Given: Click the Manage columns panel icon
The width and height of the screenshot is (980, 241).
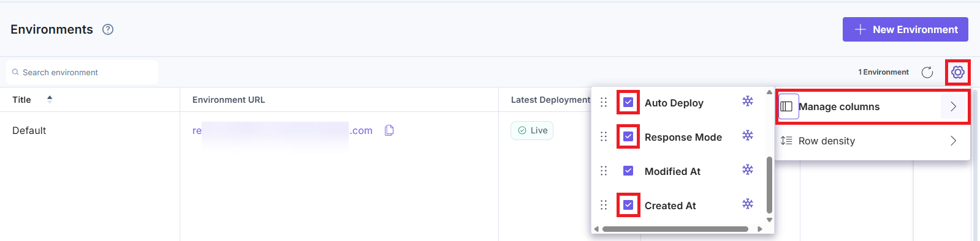Looking at the screenshot, I should (787, 106).
